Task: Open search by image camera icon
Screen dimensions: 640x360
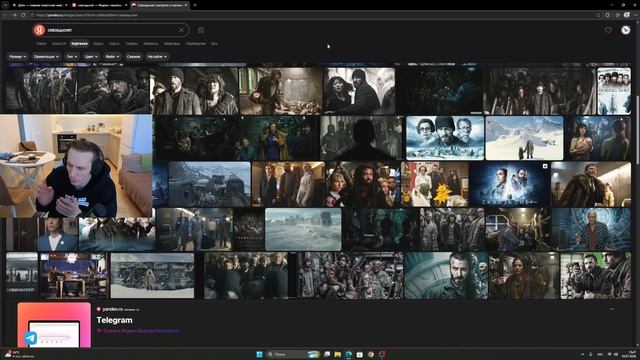Action: click(x=201, y=30)
